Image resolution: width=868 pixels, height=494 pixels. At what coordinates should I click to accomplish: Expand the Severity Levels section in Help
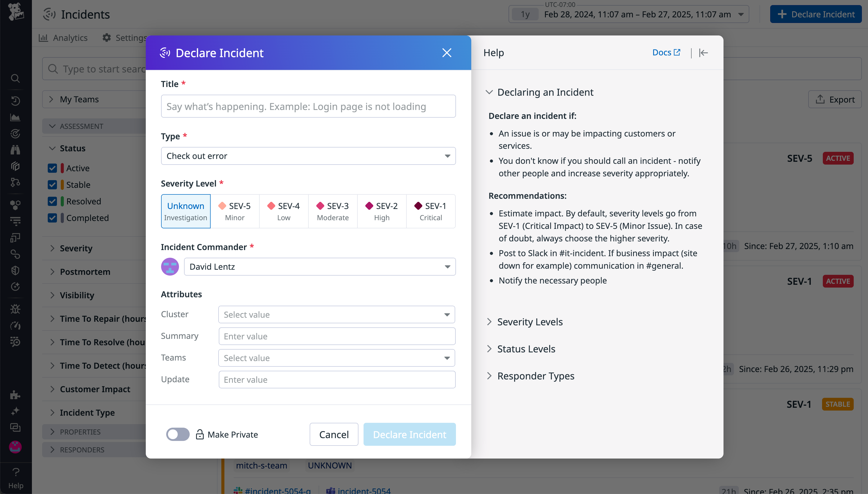529,322
